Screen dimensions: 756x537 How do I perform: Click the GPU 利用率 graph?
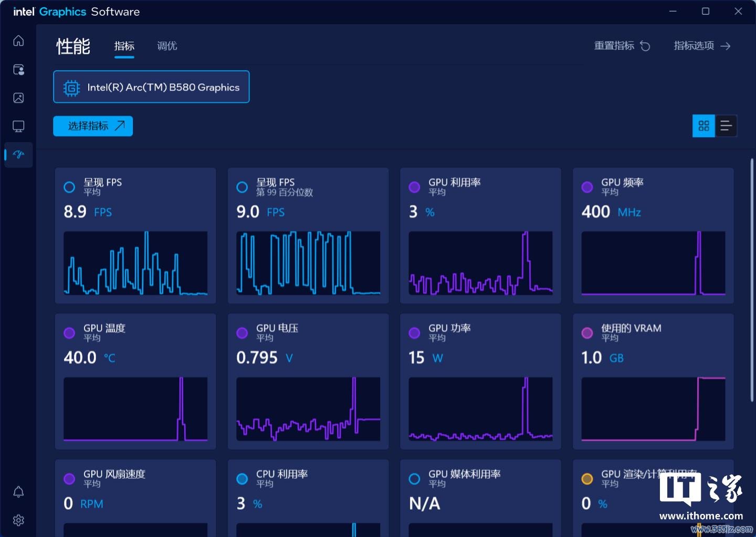[480, 263]
